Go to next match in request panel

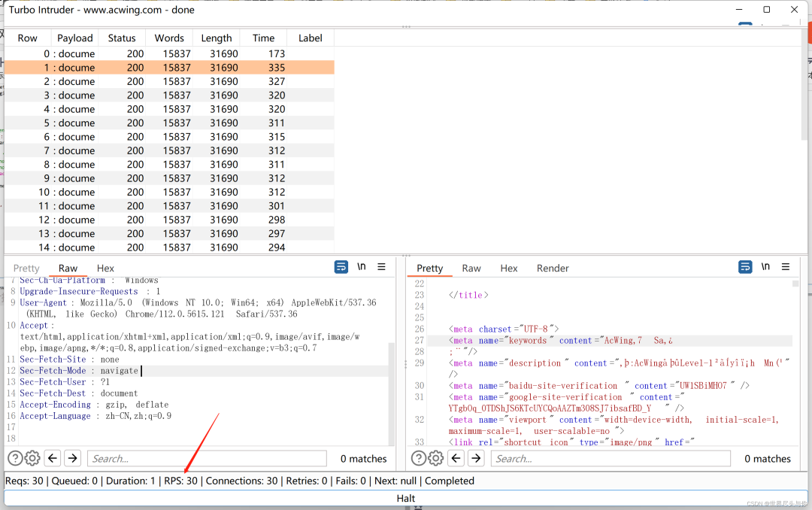(x=73, y=458)
